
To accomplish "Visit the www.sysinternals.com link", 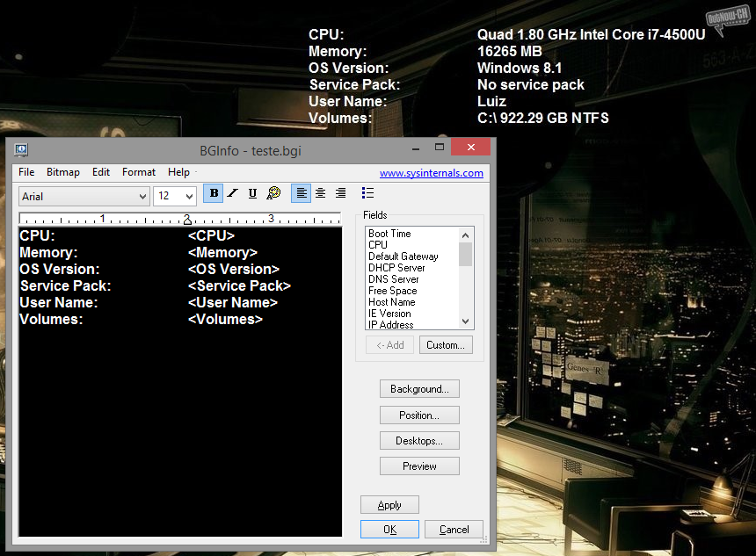I will coord(431,173).
